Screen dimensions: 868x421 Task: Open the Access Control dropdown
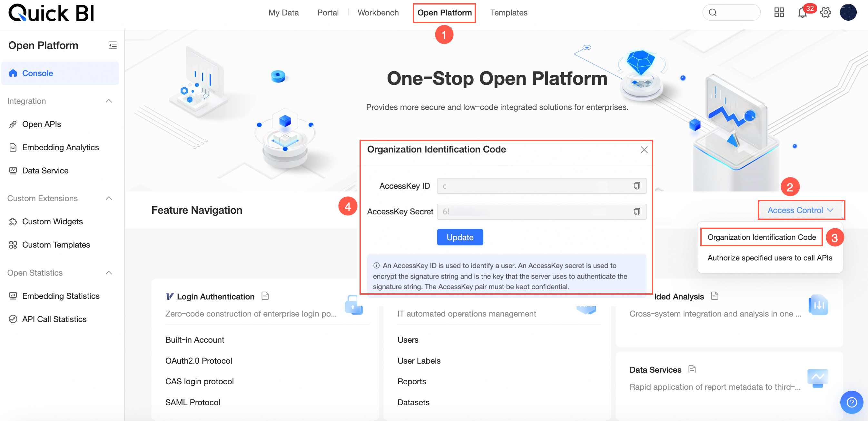coord(801,210)
